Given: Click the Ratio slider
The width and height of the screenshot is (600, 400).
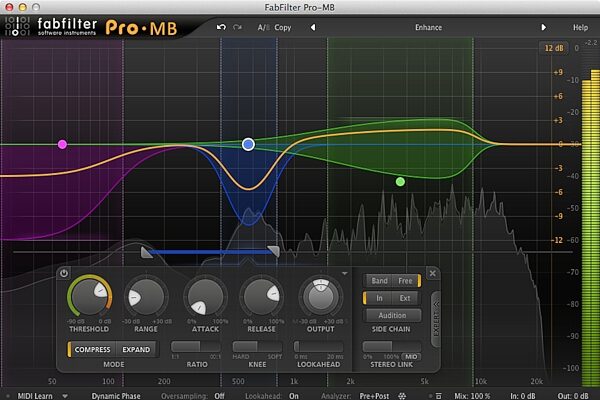Looking at the screenshot, I should pyautogui.click(x=196, y=347).
